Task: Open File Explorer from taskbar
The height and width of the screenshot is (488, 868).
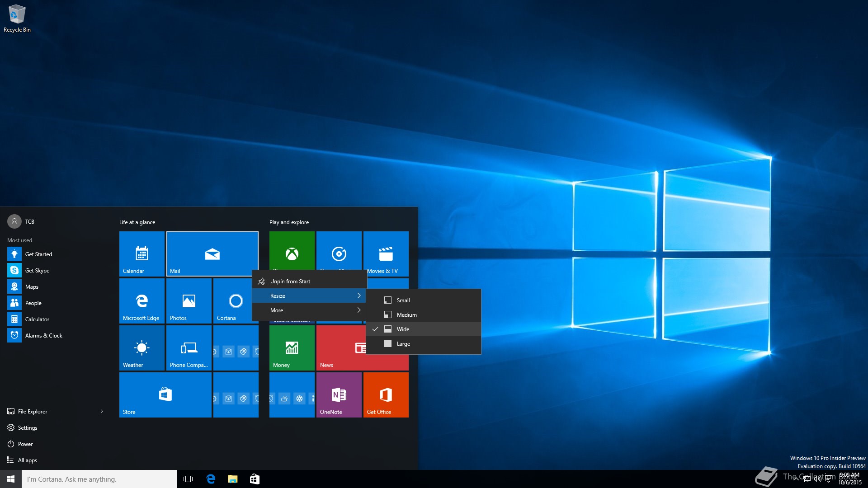Action: pos(232,479)
